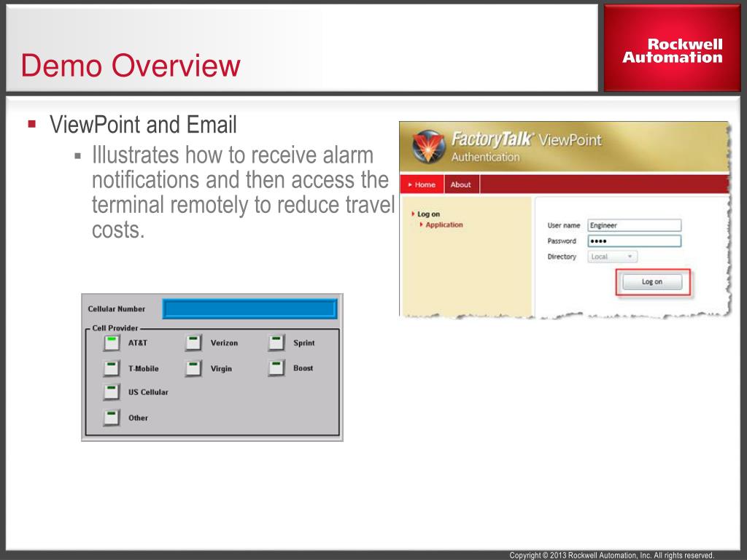Select the AT&T provider toggle
Image resolution: width=747 pixels, height=560 pixels.
[112, 343]
